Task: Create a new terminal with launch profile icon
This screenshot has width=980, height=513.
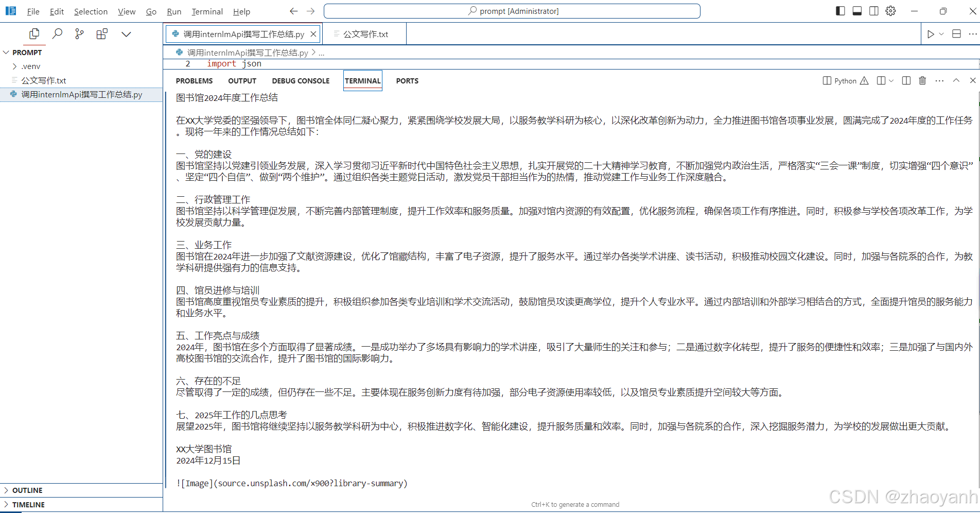Action: 881,81
